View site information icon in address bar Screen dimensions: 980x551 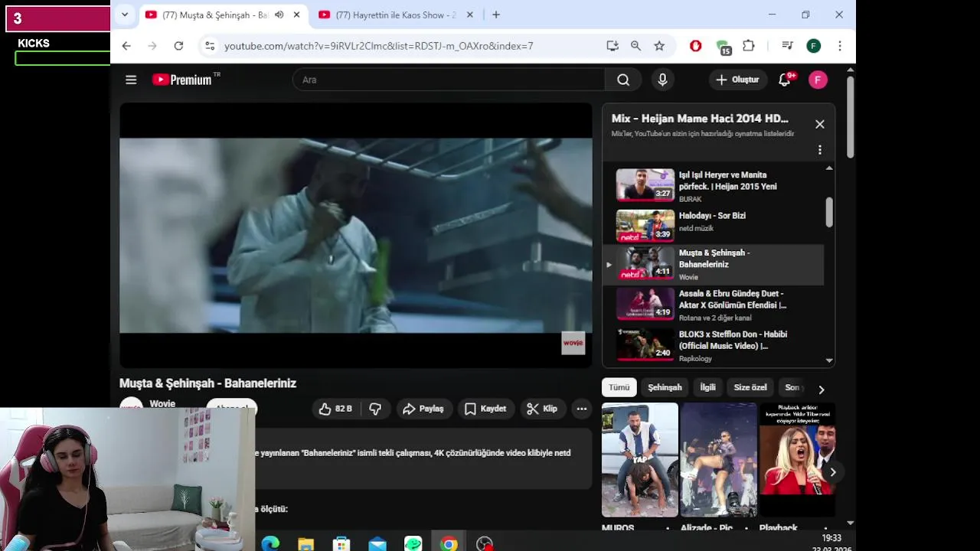click(210, 46)
